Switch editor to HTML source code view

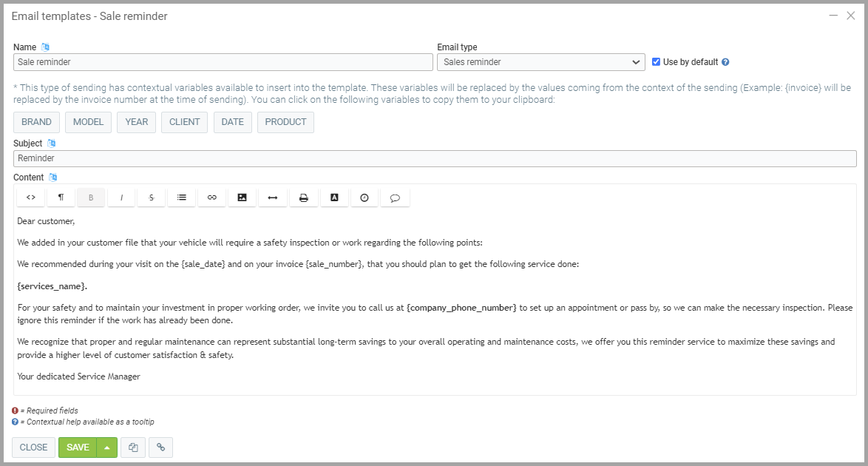(30, 197)
